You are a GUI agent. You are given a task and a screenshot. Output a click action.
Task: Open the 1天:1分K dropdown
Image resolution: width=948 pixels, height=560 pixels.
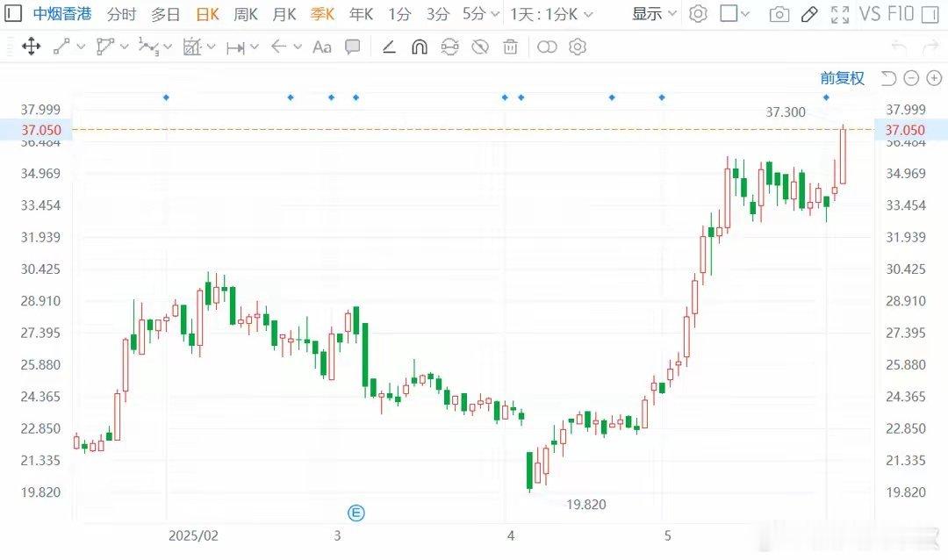pos(550,14)
